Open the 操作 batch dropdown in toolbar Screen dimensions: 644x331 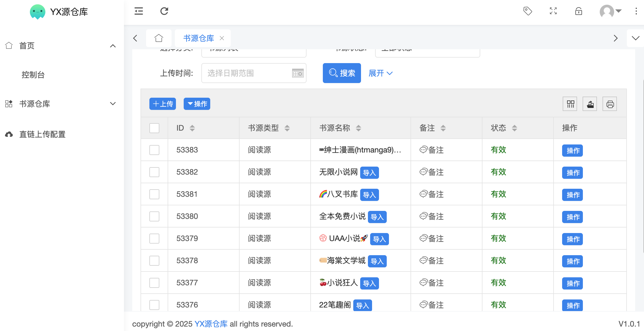(x=197, y=104)
